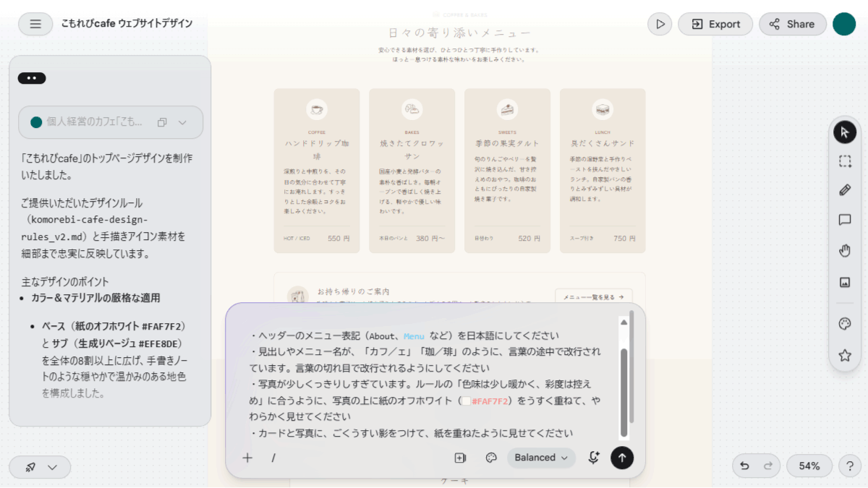
Task: Click the redo arrow button
Action: pyautogui.click(x=768, y=466)
